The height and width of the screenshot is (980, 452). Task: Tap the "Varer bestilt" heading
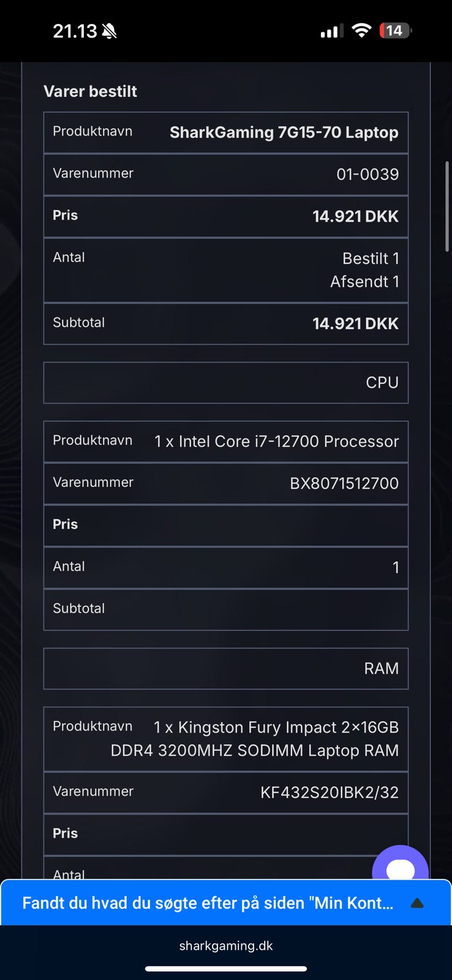pos(90,91)
